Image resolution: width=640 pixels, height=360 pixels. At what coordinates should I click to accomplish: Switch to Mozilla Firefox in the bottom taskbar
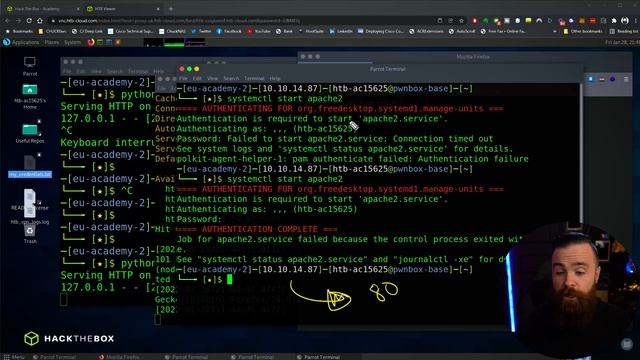point(119,357)
